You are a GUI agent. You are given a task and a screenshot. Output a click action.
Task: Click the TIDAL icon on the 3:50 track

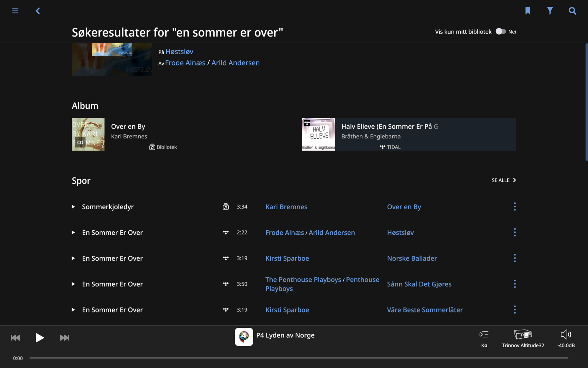[226, 284]
